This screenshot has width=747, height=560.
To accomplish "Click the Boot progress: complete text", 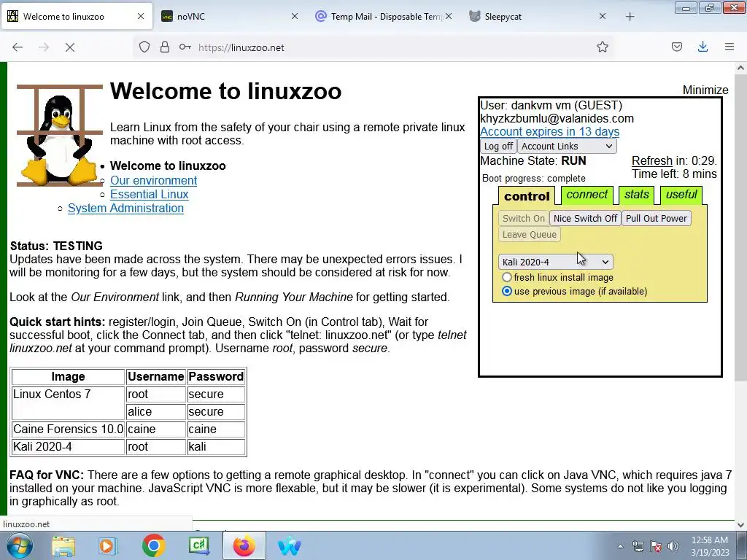I will (533, 179).
